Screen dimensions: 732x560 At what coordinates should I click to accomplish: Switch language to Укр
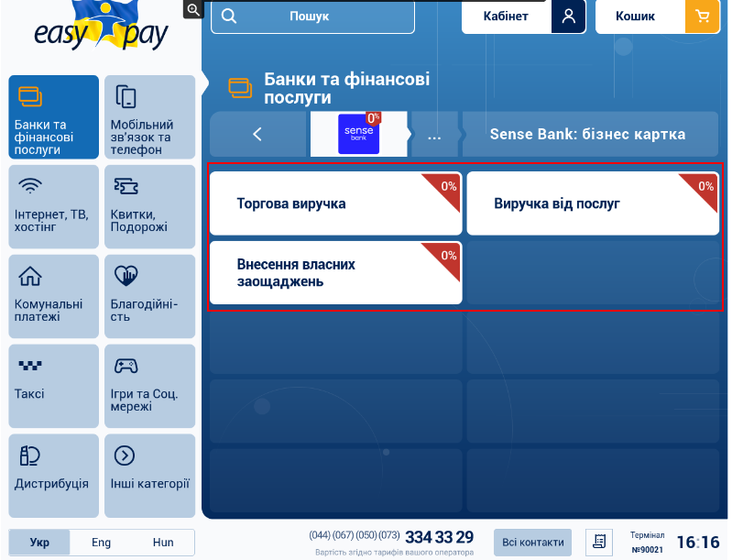(x=39, y=543)
